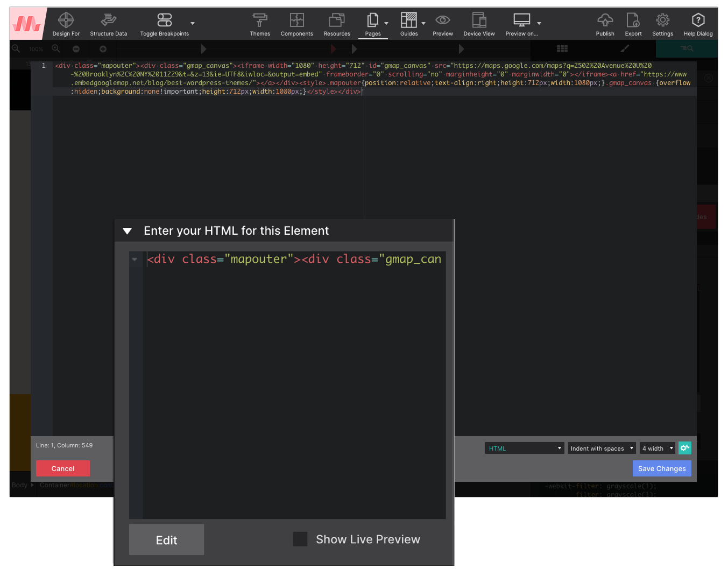This screenshot has width=728, height=582.
Task: Open the Help Dialog
Action: [698, 24]
